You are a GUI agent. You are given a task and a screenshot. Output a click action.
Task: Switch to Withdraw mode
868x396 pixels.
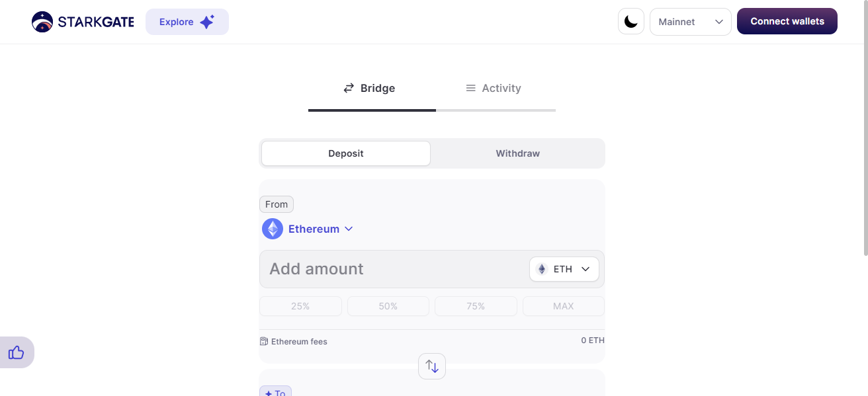[x=518, y=153]
